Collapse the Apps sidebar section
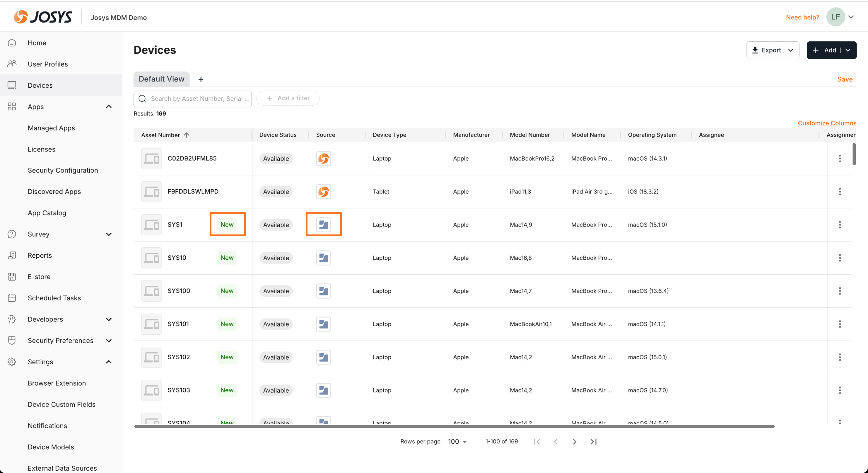 coord(108,107)
